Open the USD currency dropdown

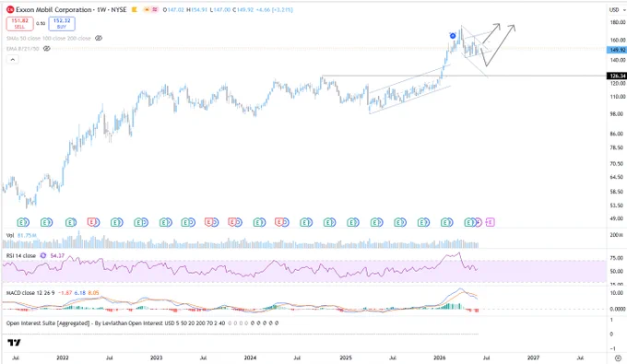(x=617, y=9)
